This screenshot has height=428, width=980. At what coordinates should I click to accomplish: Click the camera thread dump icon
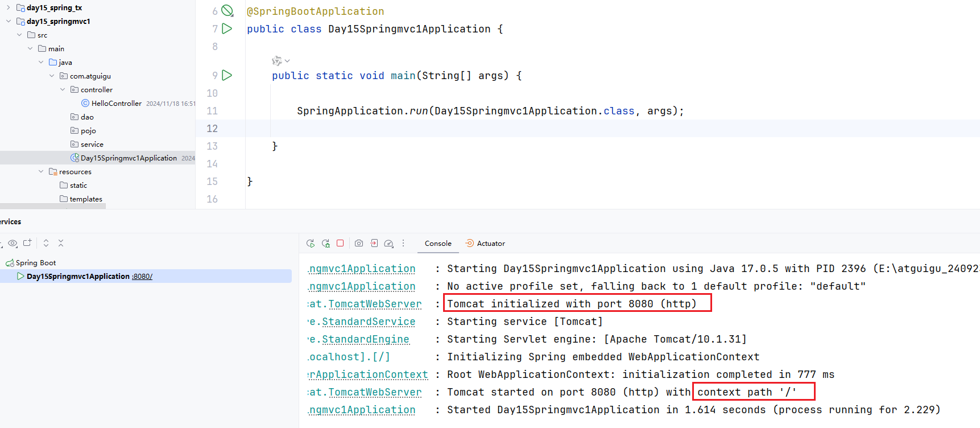pos(359,243)
